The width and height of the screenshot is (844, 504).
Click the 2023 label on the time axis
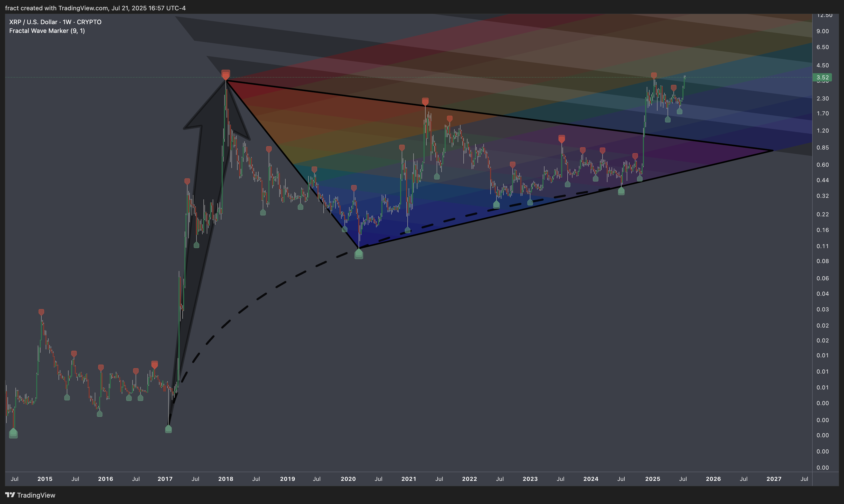530,479
